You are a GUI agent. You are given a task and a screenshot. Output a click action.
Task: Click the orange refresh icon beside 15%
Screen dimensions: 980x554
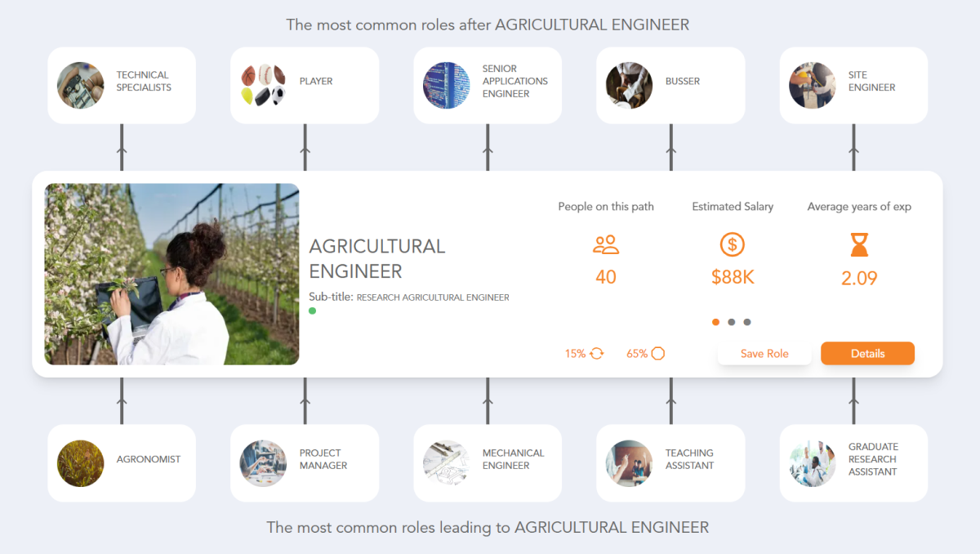point(595,353)
